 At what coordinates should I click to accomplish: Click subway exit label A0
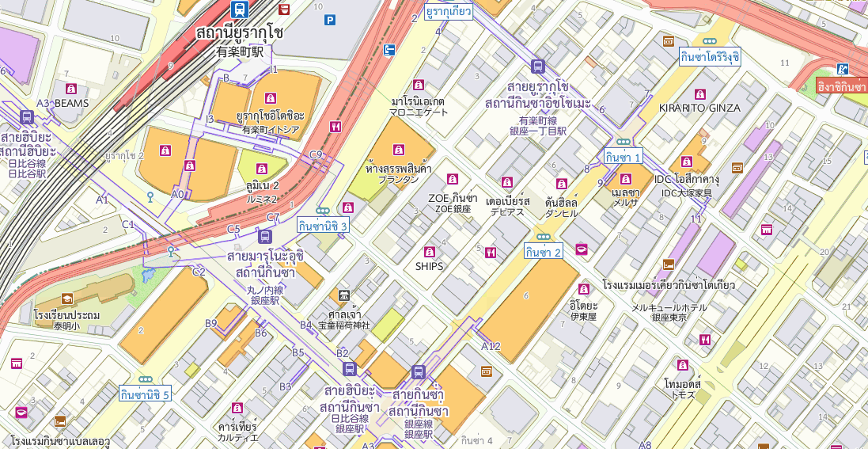coord(177,194)
